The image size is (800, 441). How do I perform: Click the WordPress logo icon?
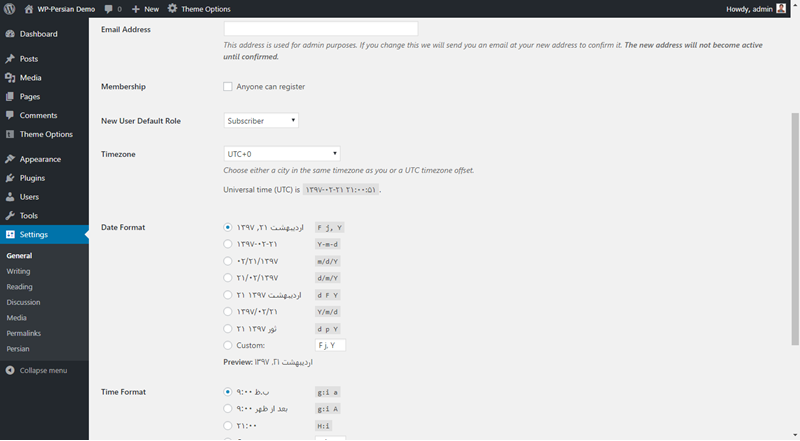click(9, 8)
